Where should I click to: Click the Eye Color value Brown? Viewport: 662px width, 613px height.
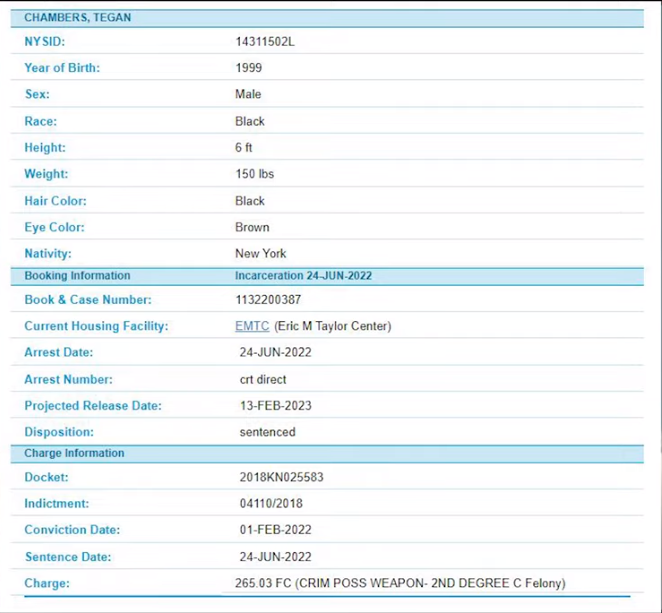tap(252, 227)
